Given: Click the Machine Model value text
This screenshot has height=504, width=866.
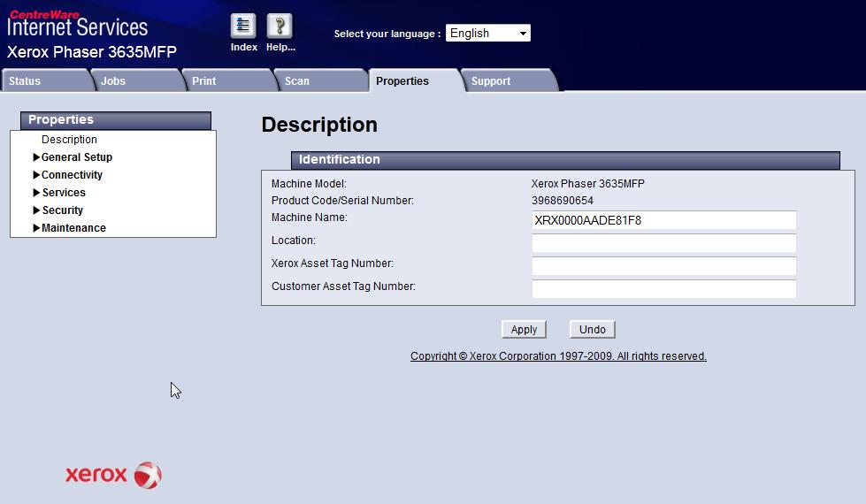Looking at the screenshot, I should point(587,184).
